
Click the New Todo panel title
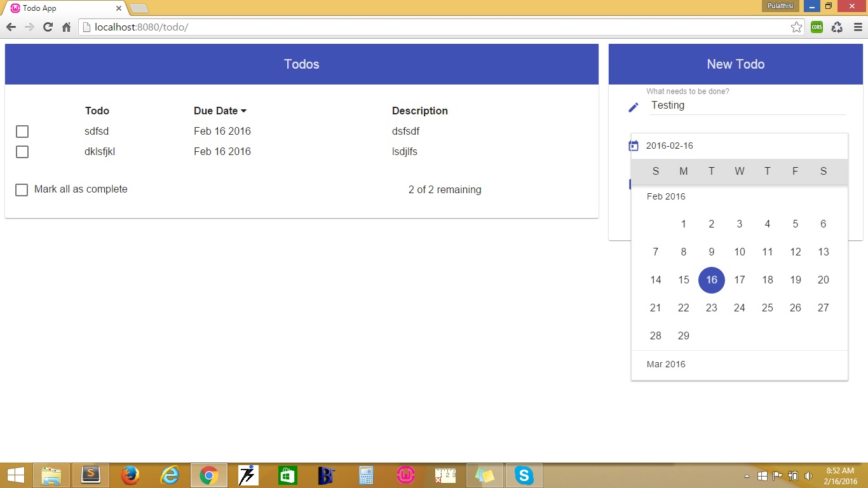point(736,64)
